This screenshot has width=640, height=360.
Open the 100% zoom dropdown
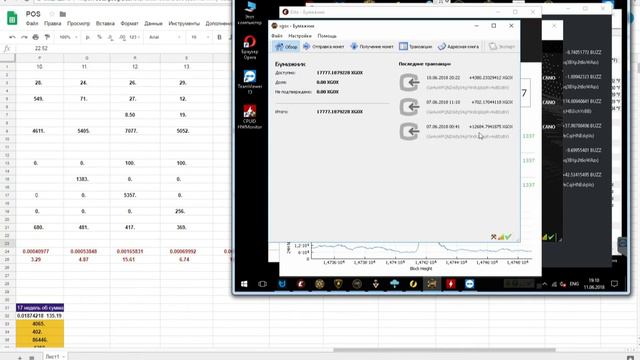(68, 37)
